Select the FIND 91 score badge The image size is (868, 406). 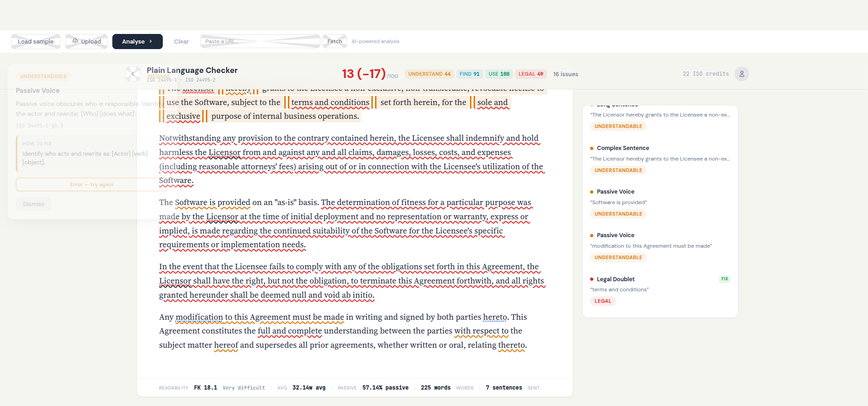tap(470, 74)
